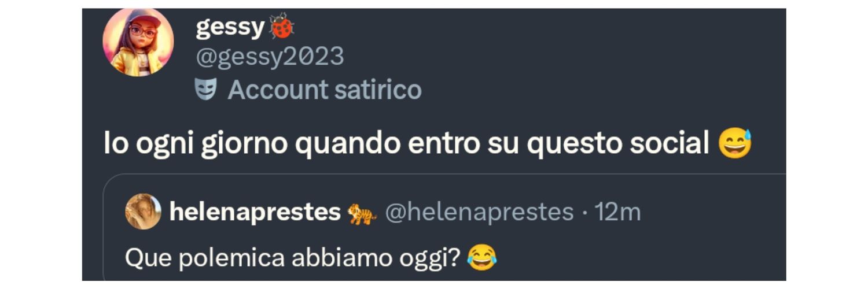The width and height of the screenshot is (868, 289).
Task: Click the ladybug emoji beside gessy
Action: pos(282,26)
